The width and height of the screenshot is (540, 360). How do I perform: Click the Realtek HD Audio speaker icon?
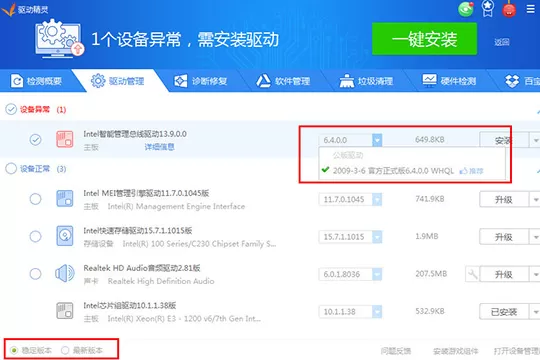(x=65, y=274)
